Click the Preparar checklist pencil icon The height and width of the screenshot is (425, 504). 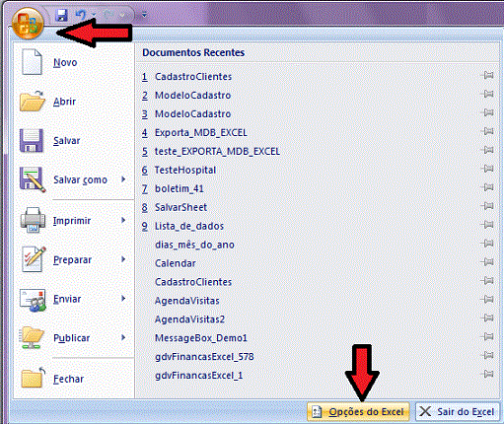[34, 259]
